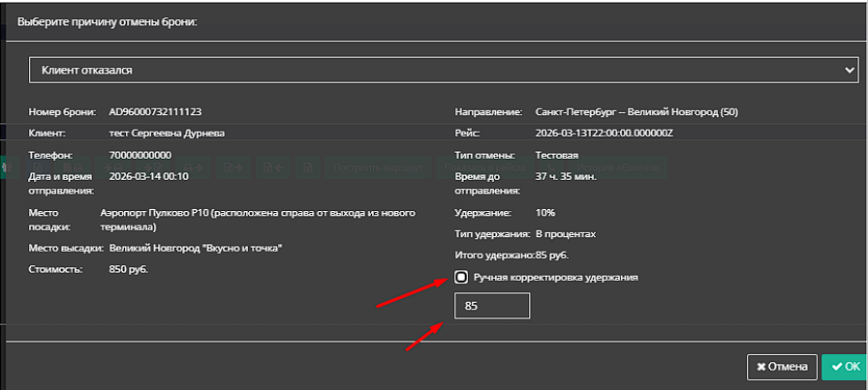Click the 'Стоимость:' label
Viewport: 868px width, 390px height.
coord(55,269)
